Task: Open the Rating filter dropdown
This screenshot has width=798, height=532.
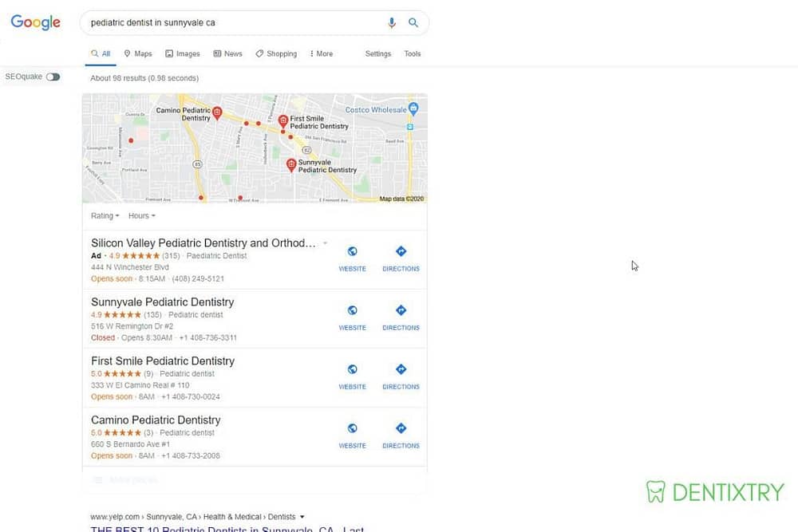Action: 105,215
